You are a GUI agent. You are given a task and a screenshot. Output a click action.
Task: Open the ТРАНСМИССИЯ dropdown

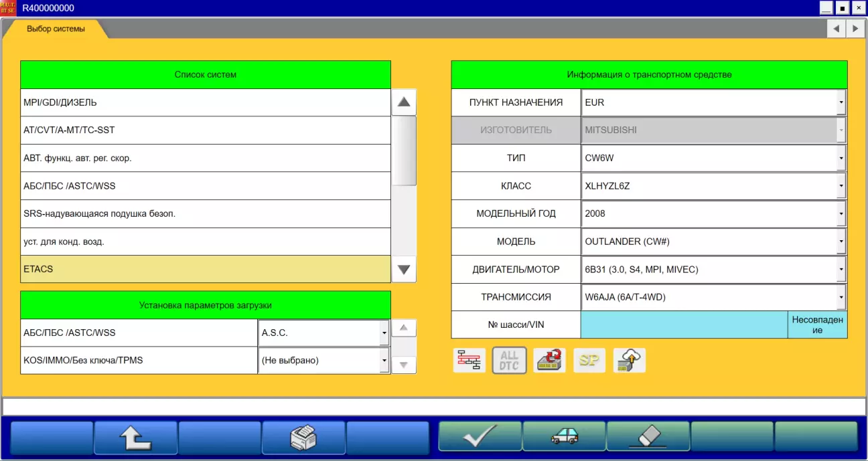coord(841,297)
